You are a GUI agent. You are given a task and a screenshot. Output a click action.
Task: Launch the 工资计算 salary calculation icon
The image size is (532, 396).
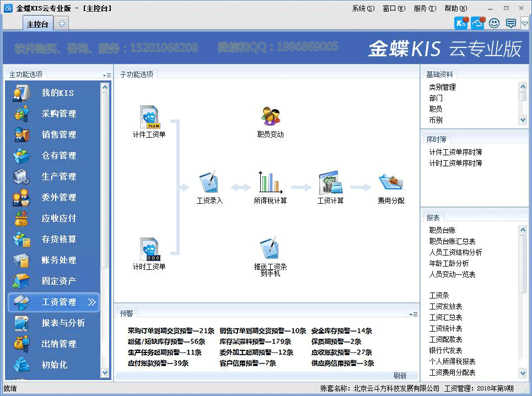click(x=330, y=182)
